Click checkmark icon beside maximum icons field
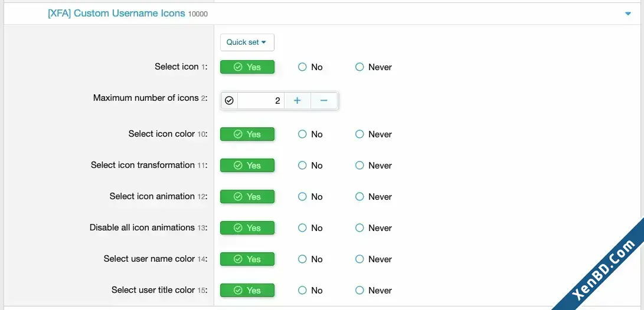The height and width of the screenshot is (310, 644). (229, 100)
